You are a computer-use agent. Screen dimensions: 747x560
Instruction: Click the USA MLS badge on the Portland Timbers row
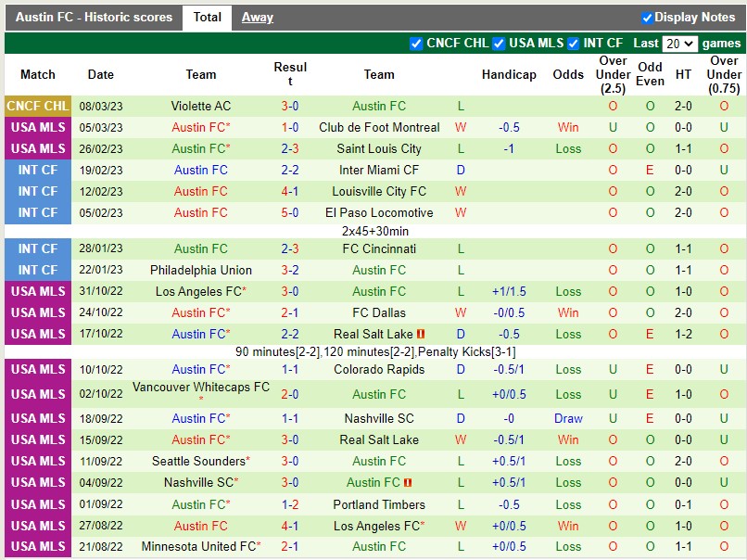(x=37, y=503)
